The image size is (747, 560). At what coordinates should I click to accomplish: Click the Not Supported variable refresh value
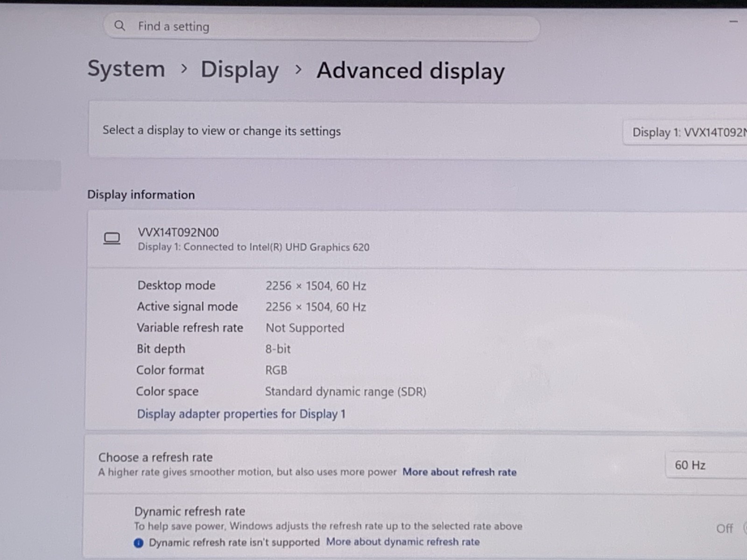click(305, 328)
